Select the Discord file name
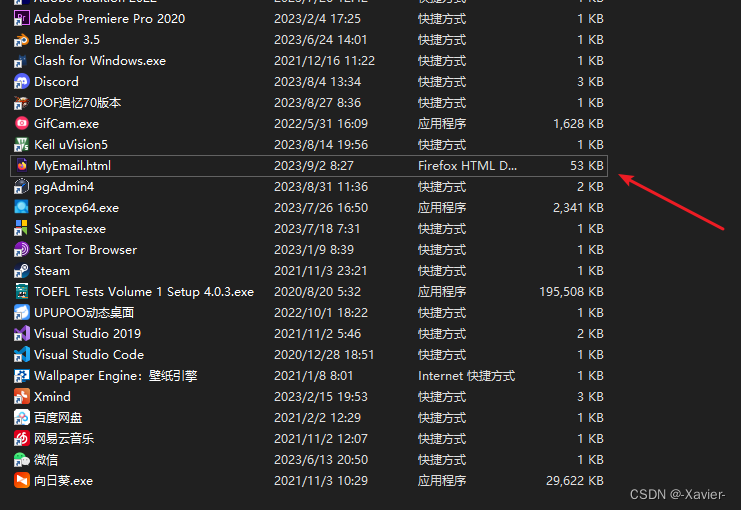Screen dimensions: 741x510 pos(56,82)
